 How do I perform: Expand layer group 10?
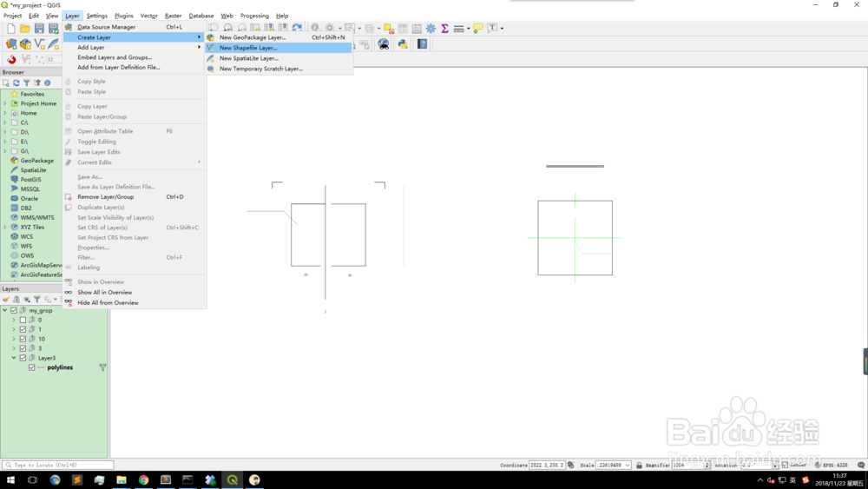pos(14,339)
